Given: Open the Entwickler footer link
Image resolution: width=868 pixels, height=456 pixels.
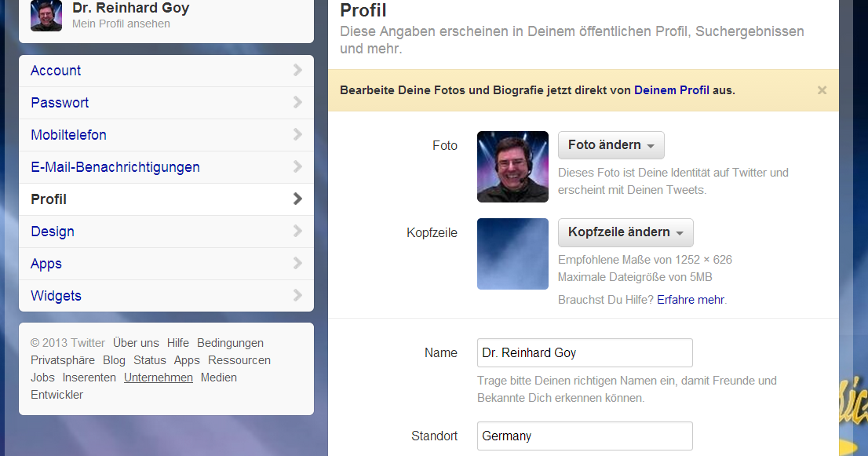Looking at the screenshot, I should [x=57, y=395].
